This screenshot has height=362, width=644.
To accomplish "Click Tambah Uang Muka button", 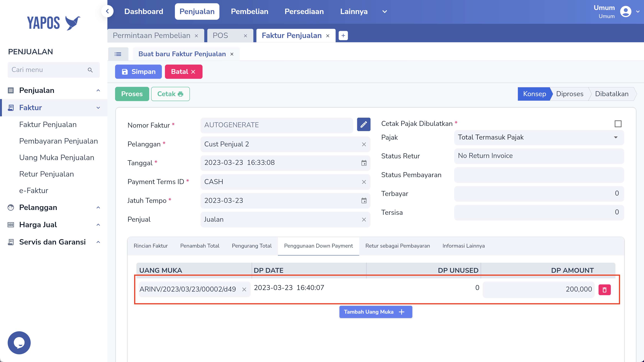I will pyautogui.click(x=376, y=312).
